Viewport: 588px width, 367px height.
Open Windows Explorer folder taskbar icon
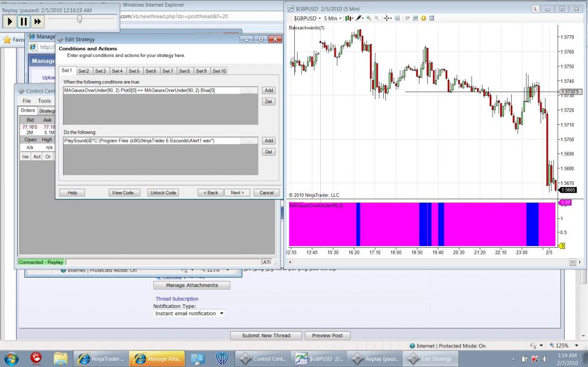pyautogui.click(x=60, y=359)
